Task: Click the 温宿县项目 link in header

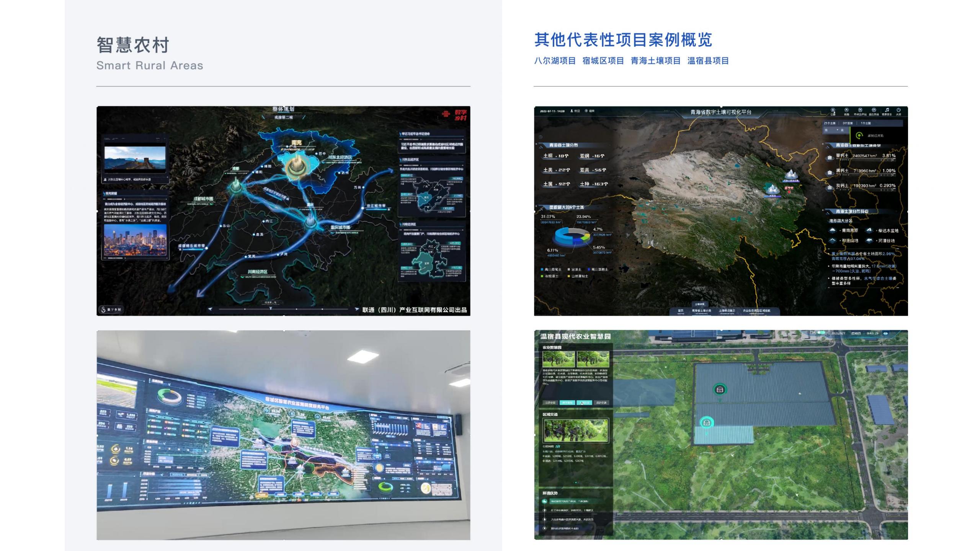Action: click(708, 61)
